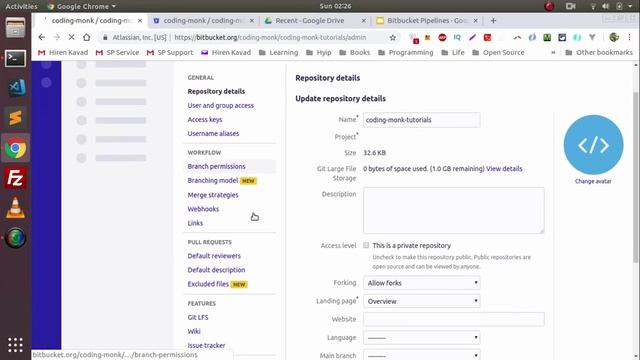
Task: Click the red circular Adblock extension icon
Action: 442,37
